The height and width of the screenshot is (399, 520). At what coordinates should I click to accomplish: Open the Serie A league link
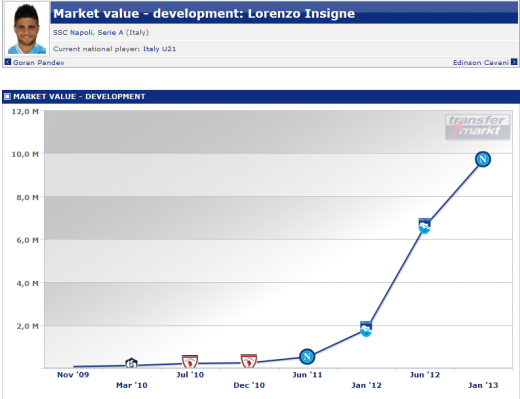[110, 33]
